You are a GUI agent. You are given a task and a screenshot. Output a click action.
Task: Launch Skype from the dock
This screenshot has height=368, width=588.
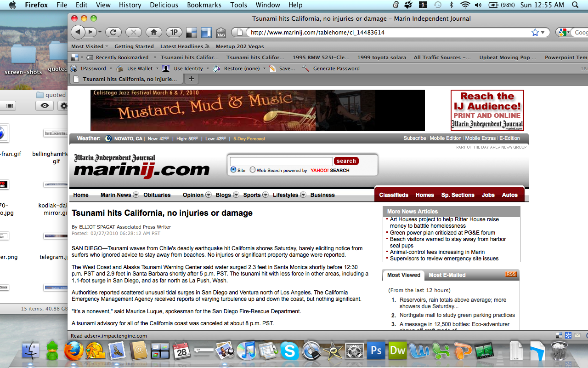[289, 351]
